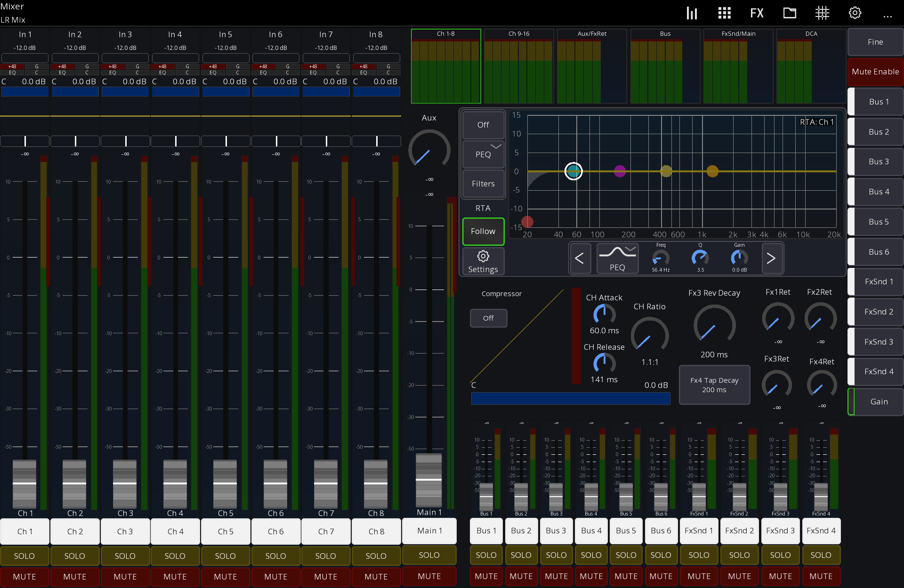Viewport: 904px width, 588px height.
Task: Toggle Mute Enable button
Action: click(x=875, y=72)
